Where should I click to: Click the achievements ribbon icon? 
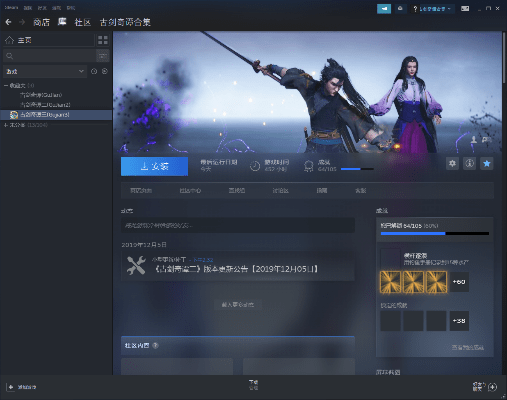click(x=309, y=166)
